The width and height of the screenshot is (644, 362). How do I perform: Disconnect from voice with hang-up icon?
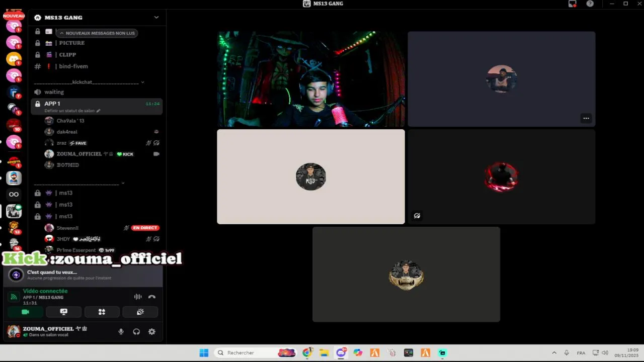(152, 297)
